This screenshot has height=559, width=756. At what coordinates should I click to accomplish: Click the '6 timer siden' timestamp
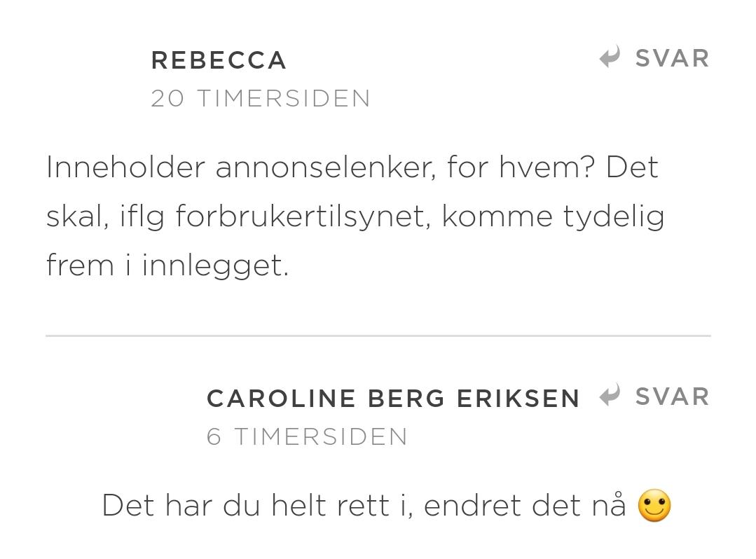[307, 436]
